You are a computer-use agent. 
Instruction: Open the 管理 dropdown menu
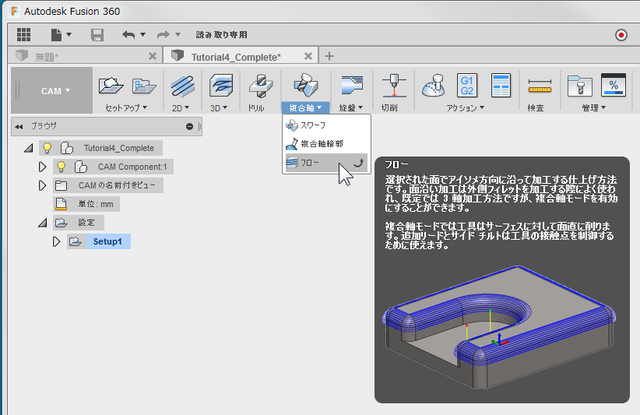coord(593,108)
